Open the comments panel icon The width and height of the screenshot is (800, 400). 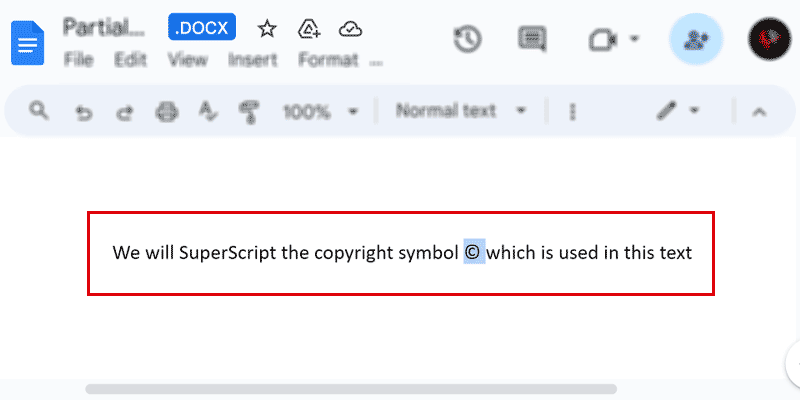532,39
